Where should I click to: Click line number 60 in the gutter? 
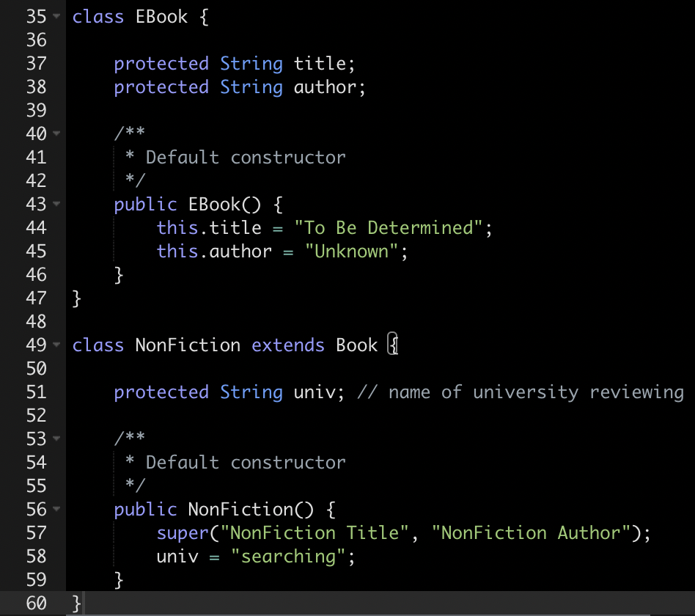point(35,603)
